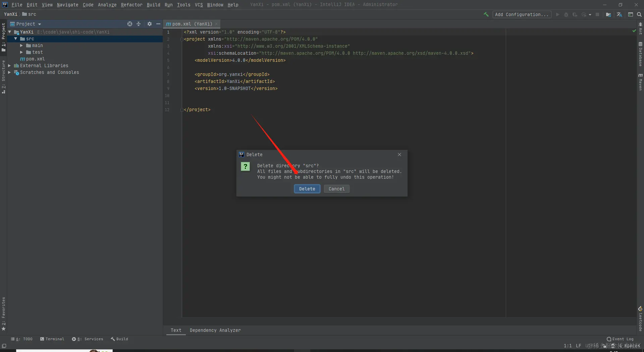Click the Add Configuration... button

[x=522, y=14]
